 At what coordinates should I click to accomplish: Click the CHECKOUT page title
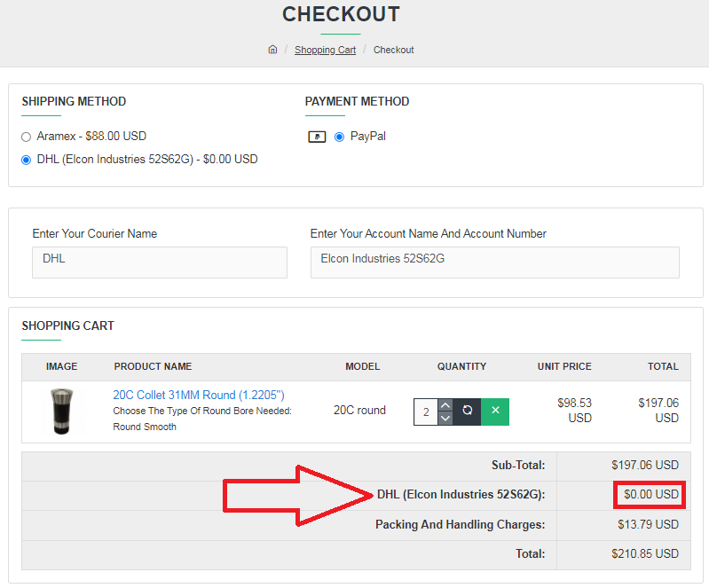341,14
